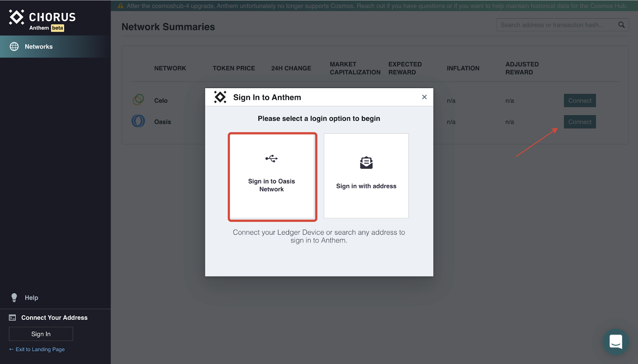
Task: Click the MARKET CAPITALIZATION column header
Action: [355, 68]
